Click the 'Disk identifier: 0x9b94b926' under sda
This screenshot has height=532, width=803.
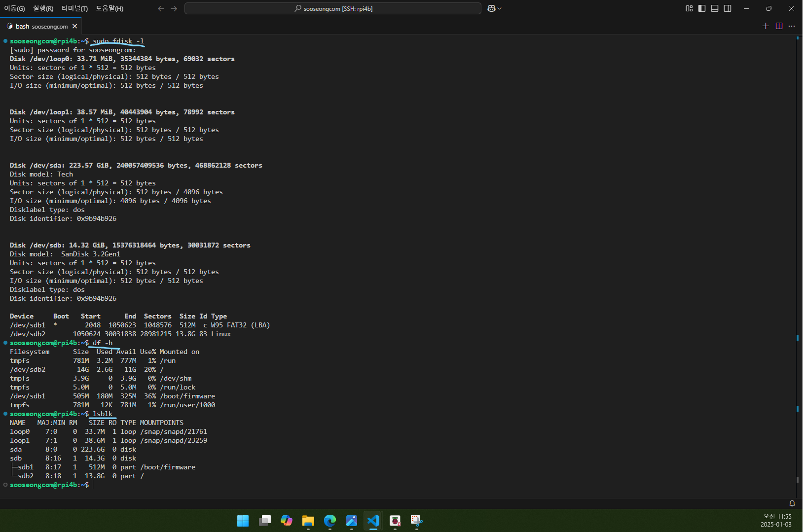pyautogui.click(x=63, y=218)
